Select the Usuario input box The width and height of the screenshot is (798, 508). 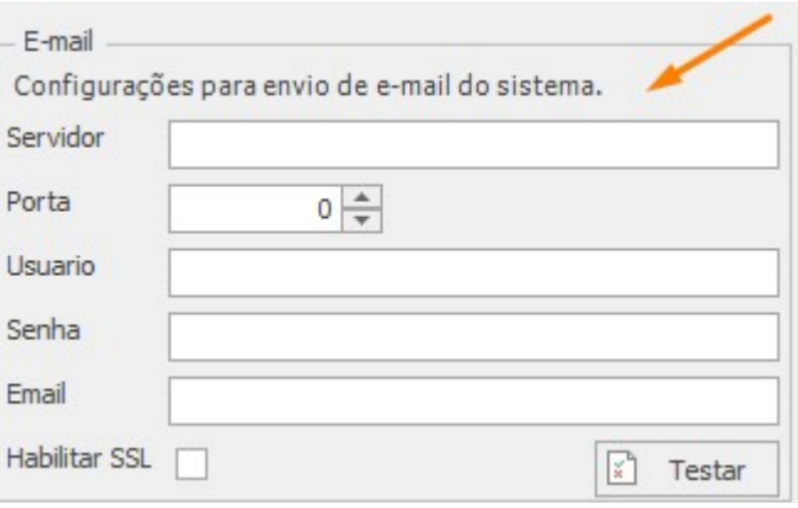click(x=473, y=273)
